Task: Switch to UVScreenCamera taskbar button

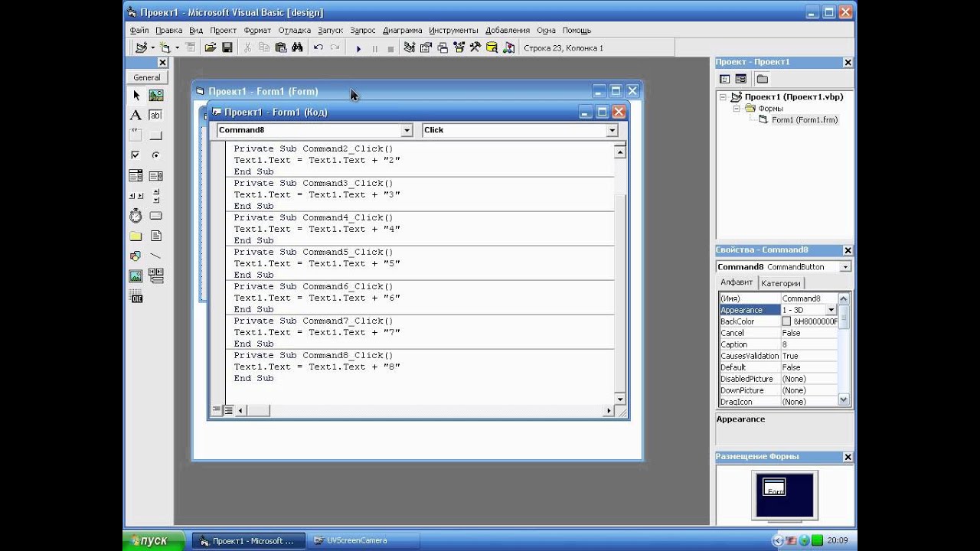Action: click(x=364, y=540)
